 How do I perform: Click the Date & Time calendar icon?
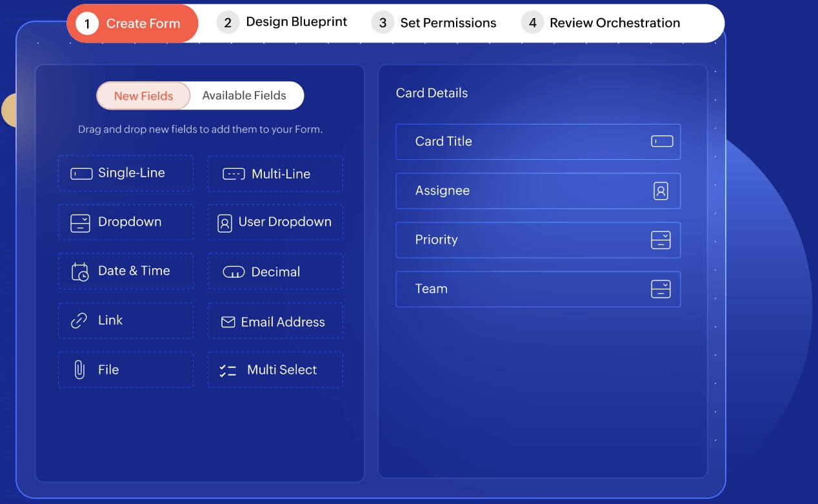click(x=80, y=272)
